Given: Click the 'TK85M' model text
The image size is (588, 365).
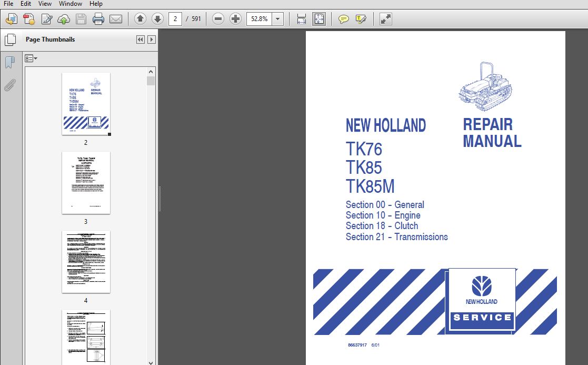Looking at the screenshot, I should pyautogui.click(x=370, y=186).
